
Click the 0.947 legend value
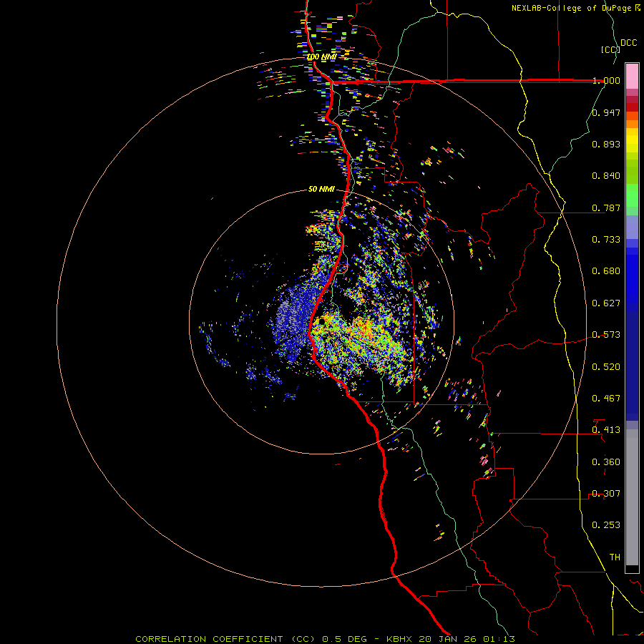[x=606, y=112]
